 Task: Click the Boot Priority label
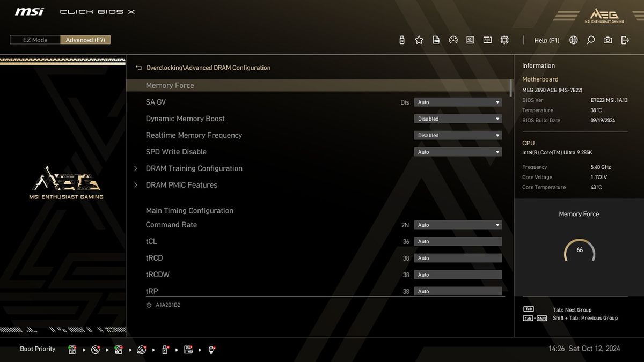coord(38,349)
